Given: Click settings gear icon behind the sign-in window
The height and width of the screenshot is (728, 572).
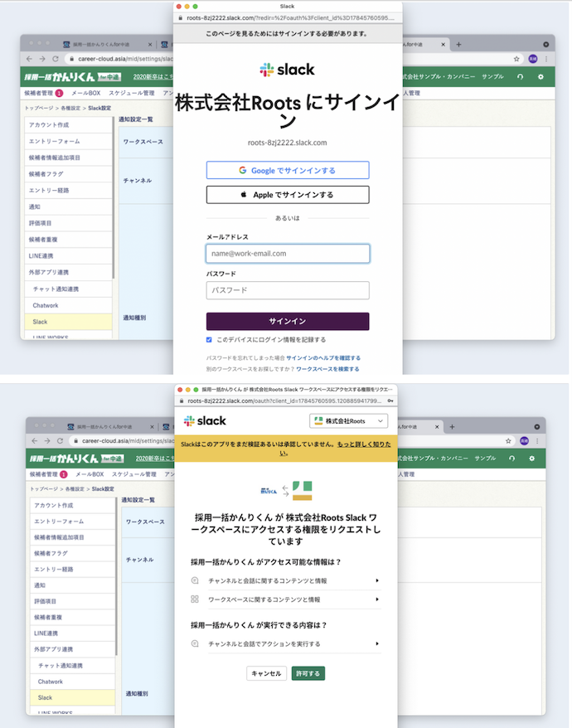Looking at the screenshot, I should pos(540,76).
